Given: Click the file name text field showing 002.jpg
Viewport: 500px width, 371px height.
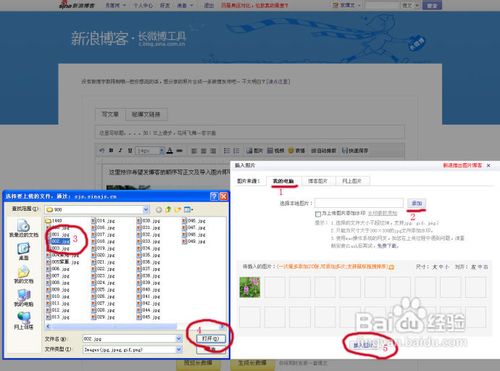Looking at the screenshot, I should (129, 339).
